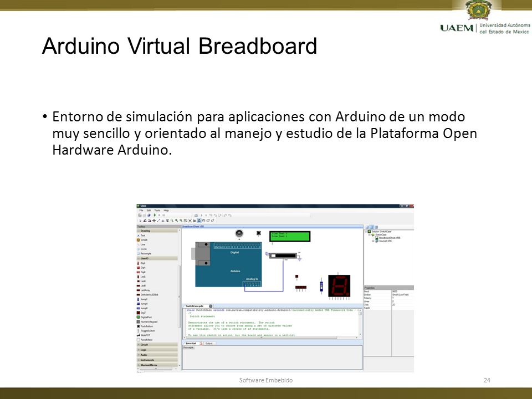Expand the Audio toolbox group
The image size is (532, 399).
click(x=157, y=355)
